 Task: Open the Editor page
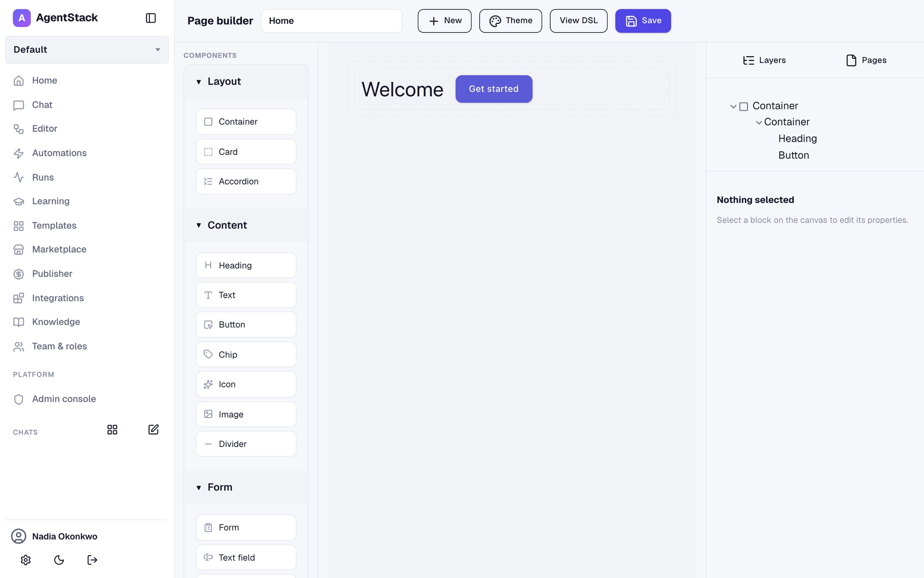tap(87, 129)
